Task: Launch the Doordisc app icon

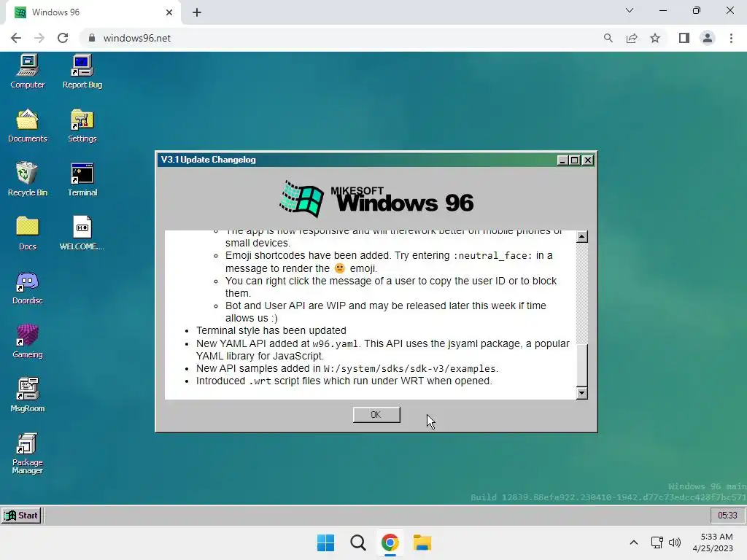Action: 27,287
